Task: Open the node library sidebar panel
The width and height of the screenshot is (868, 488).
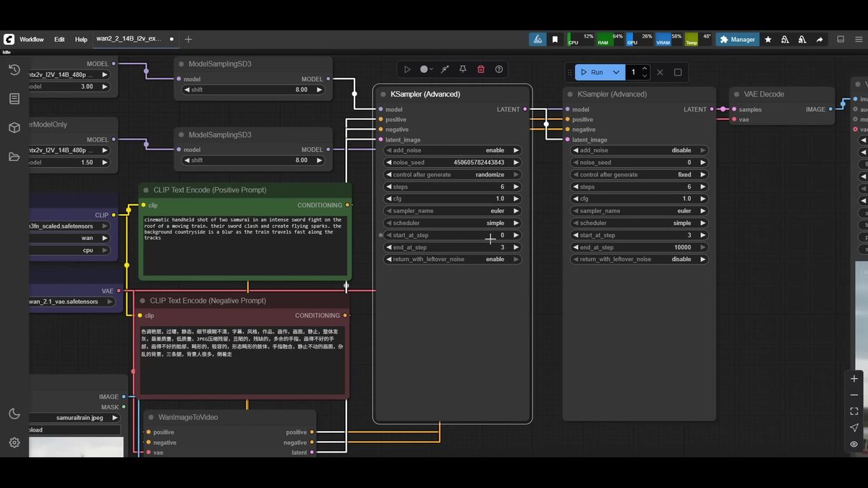Action: coord(14,98)
